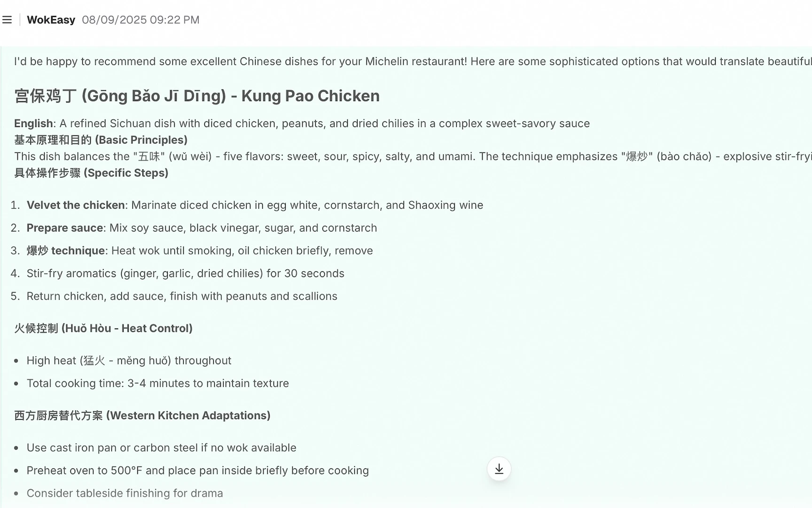Click the tableside finishing bullet
Screen dimensions: 812x508
coord(125,493)
